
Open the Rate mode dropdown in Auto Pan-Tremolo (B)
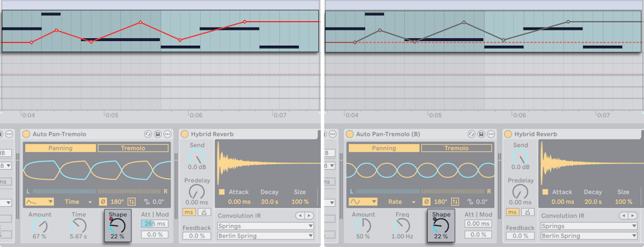(x=401, y=202)
